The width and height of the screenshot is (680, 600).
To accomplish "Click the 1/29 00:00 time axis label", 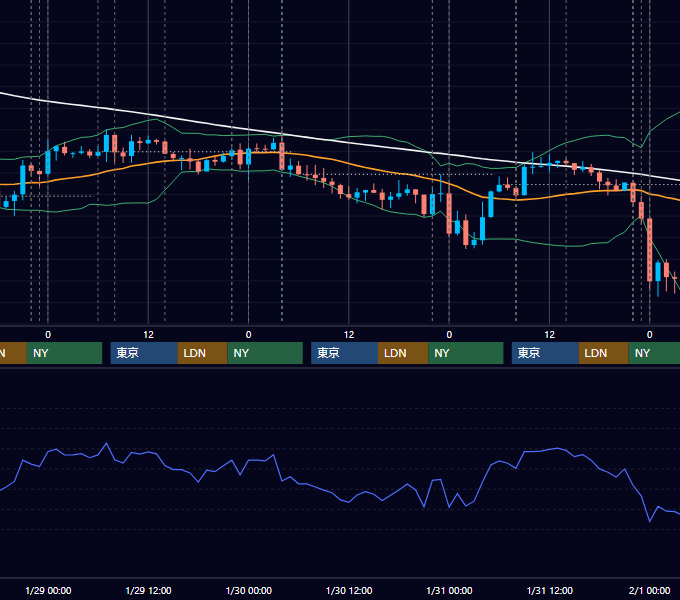I will tap(48, 590).
